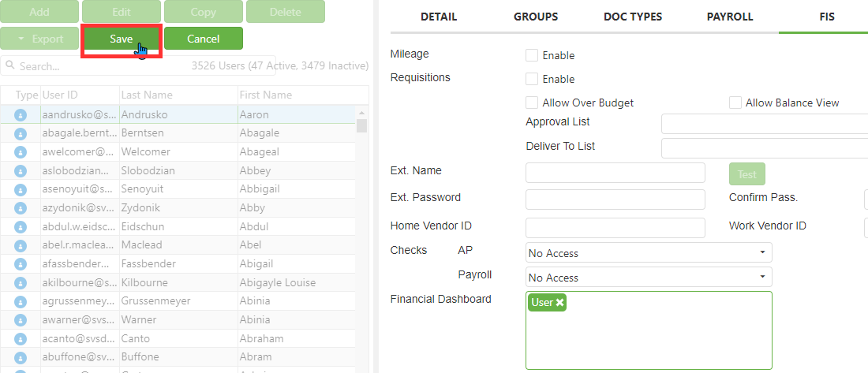Open the Payroll checks access dropdown

[648, 278]
